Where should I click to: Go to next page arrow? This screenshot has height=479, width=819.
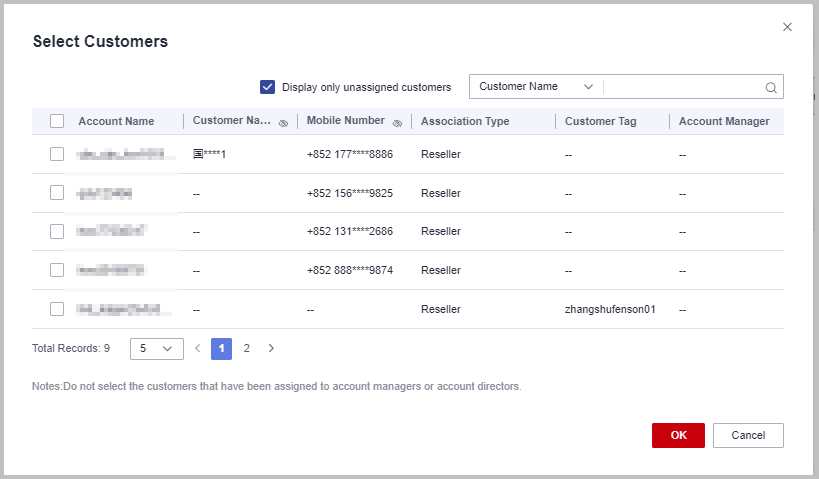(x=271, y=349)
